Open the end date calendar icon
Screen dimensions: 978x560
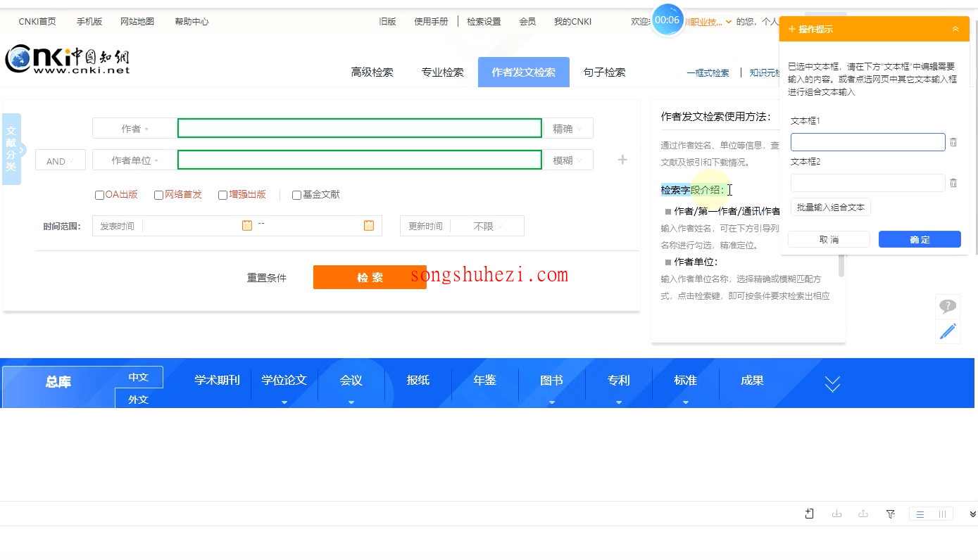point(369,226)
